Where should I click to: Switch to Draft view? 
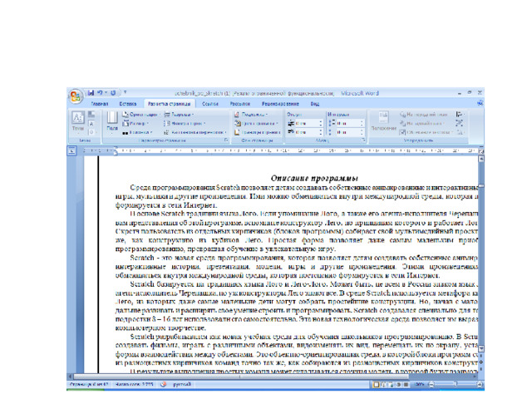[x=406, y=384]
